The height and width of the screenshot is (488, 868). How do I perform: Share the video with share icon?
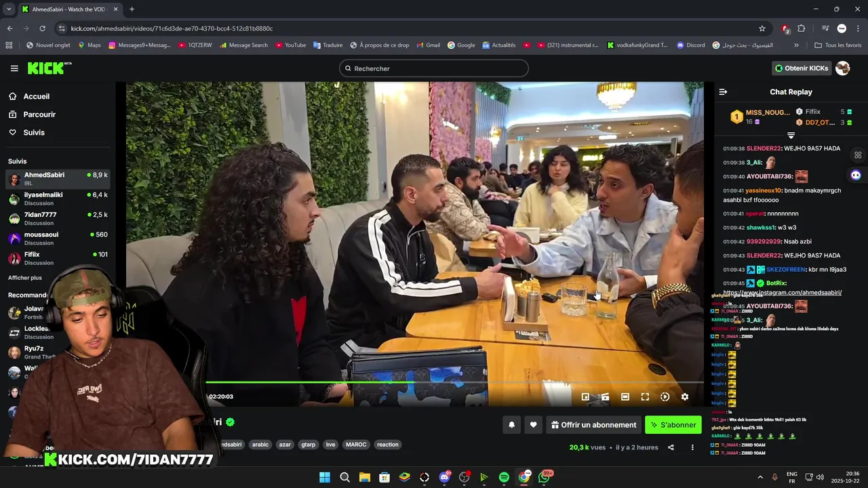[671, 447]
